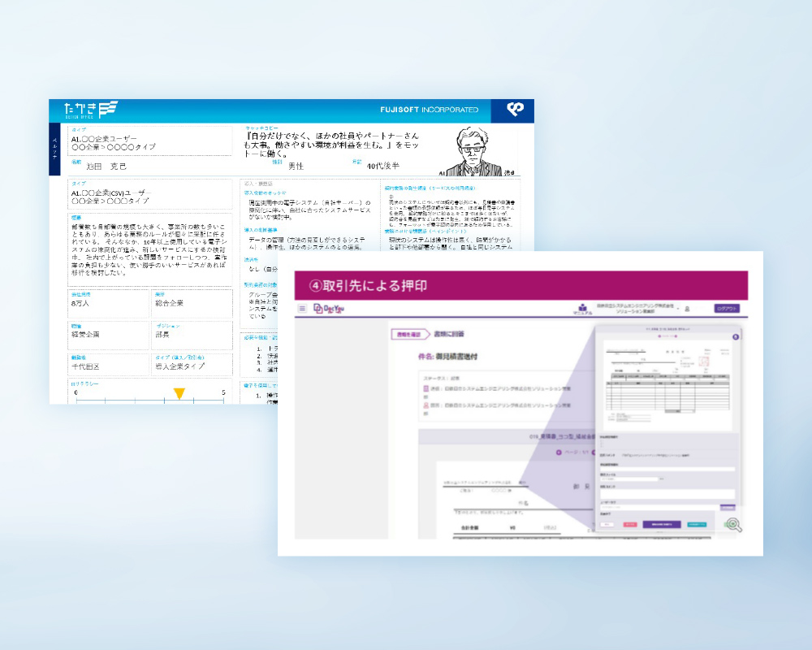Screen dimensions: 812x650
Task: Click the white heart logo in dark blue corner
Action: 515,109
